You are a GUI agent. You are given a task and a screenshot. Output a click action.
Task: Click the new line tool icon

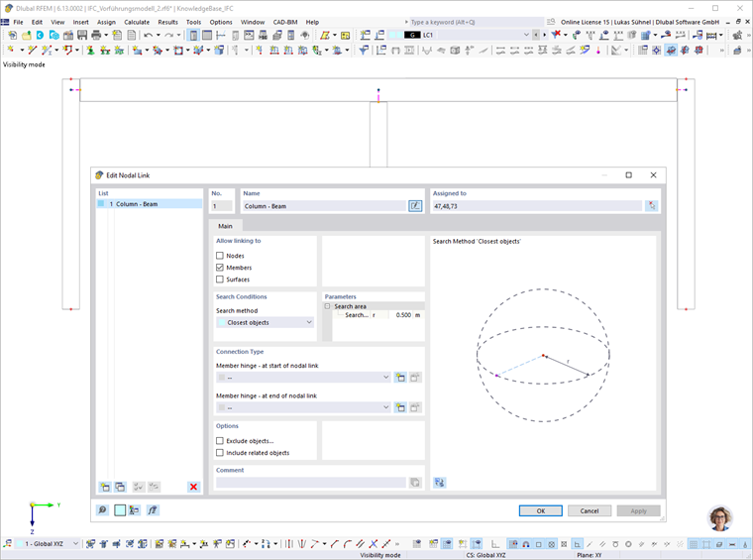(32, 50)
